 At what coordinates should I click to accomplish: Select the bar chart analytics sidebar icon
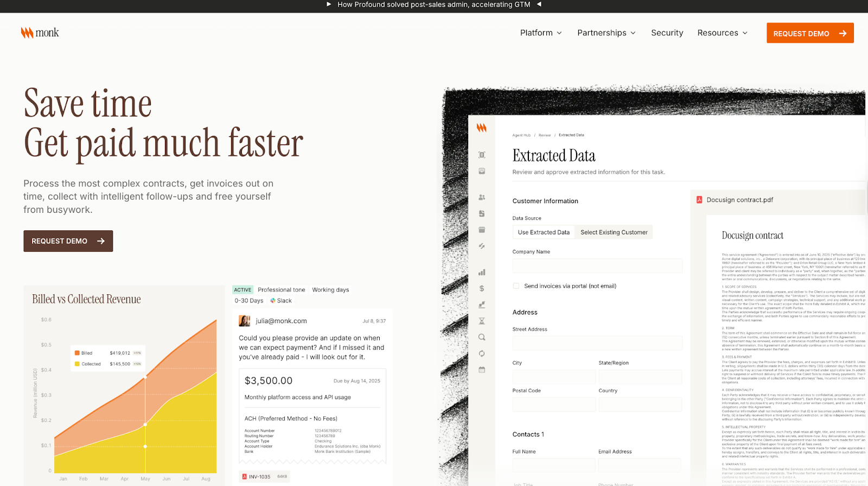482,273
